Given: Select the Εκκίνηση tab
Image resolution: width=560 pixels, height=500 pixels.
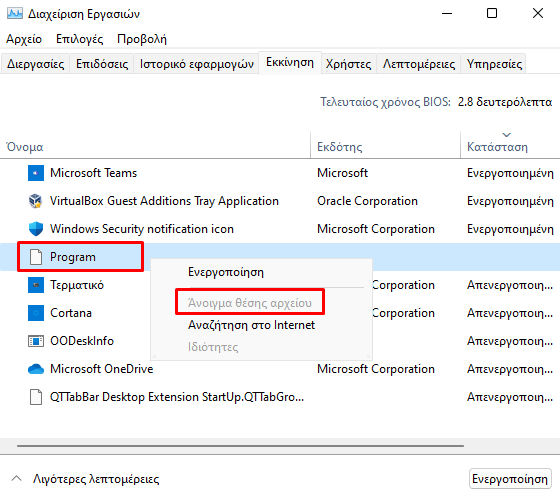Looking at the screenshot, I should [x=290, y=62].
